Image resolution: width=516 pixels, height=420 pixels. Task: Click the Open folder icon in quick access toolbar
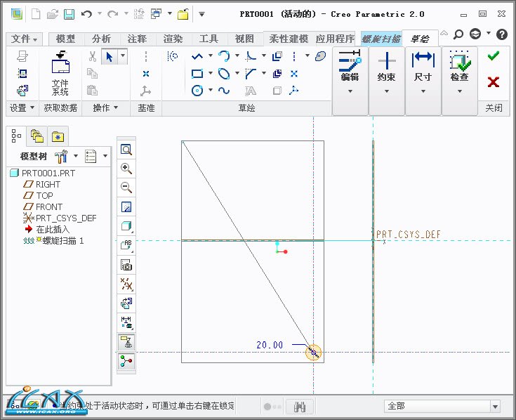[x=52, y=14]
